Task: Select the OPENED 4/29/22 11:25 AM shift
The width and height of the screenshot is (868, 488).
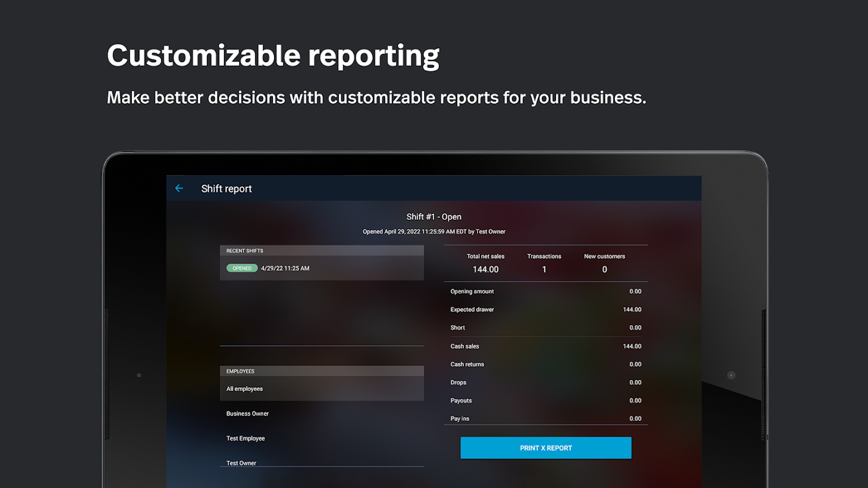Action: 322,268
